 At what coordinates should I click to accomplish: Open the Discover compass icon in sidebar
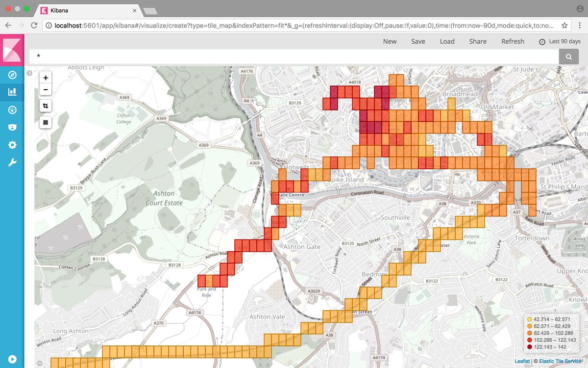point(12,75)
